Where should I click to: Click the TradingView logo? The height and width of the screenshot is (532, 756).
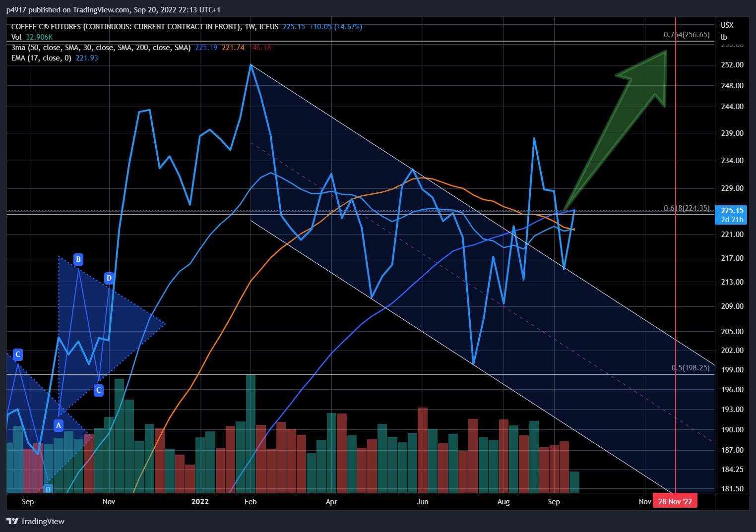[x=35, y=521]
